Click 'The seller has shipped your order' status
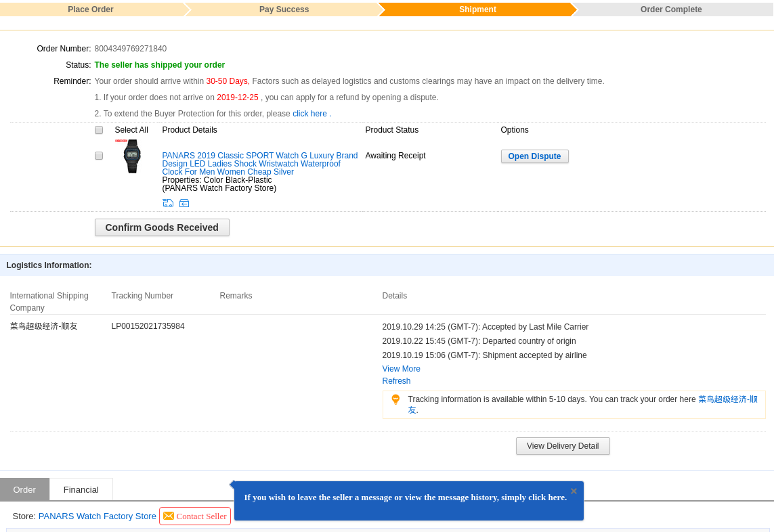Viewport: 774px width, 532px height. (159, 65)
